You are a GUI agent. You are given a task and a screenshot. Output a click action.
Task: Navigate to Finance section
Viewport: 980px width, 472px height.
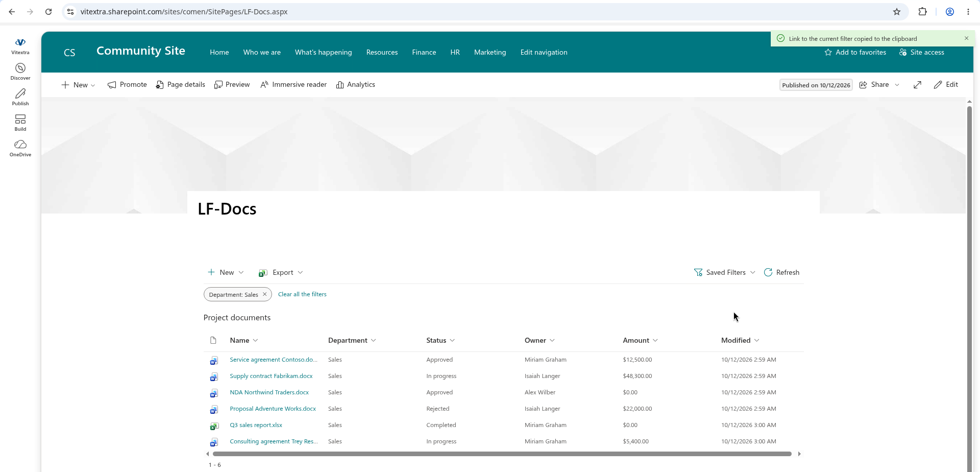click(x=424, y=53)
